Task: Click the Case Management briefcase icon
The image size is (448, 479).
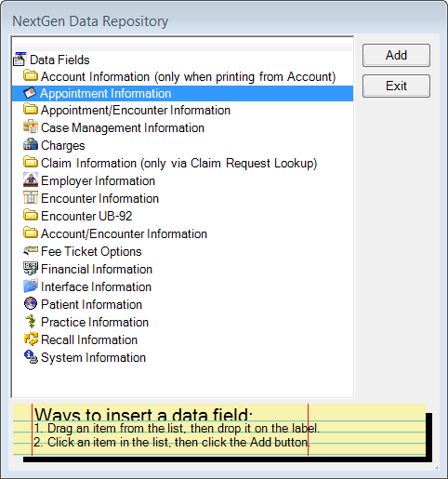Action: (x=31, y=126)
